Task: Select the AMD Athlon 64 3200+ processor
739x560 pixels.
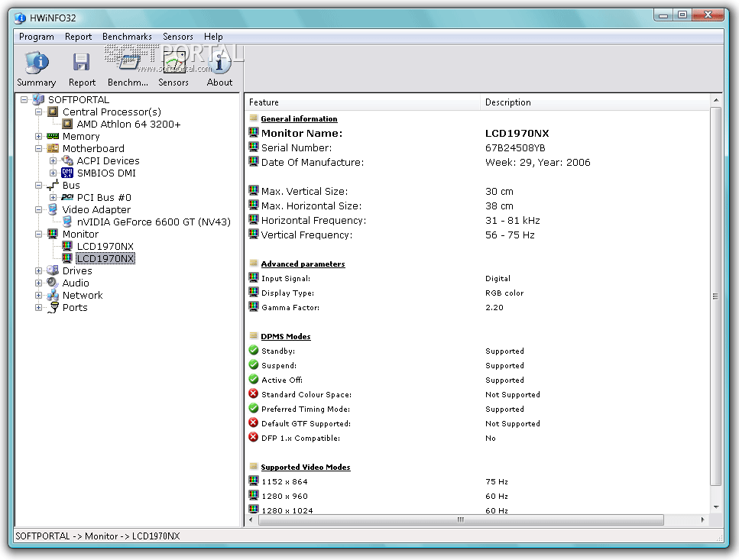Action: point(128,125)
